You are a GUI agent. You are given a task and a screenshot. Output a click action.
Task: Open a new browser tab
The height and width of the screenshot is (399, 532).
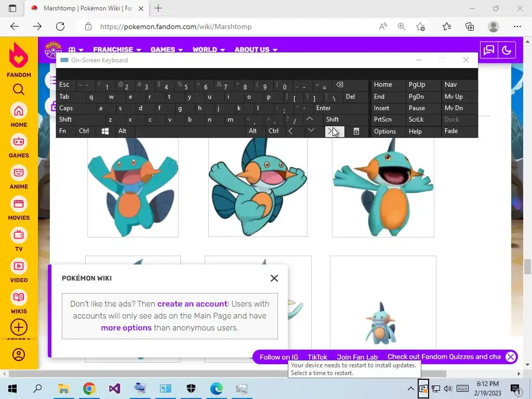pyautogui.click(x=158, y=8)
